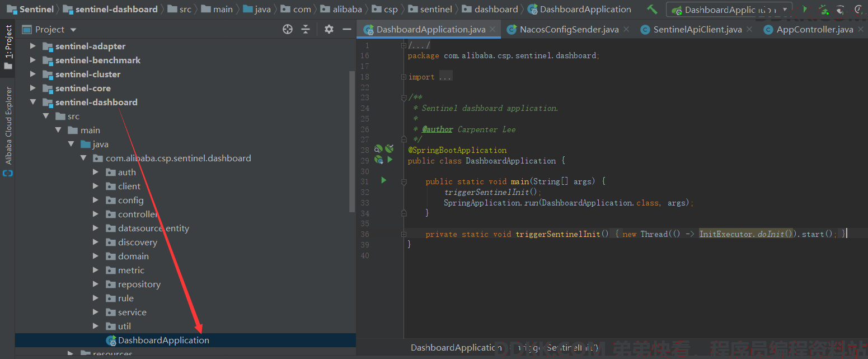
Task: Click the Build project hammer icon
Action: 652,10
